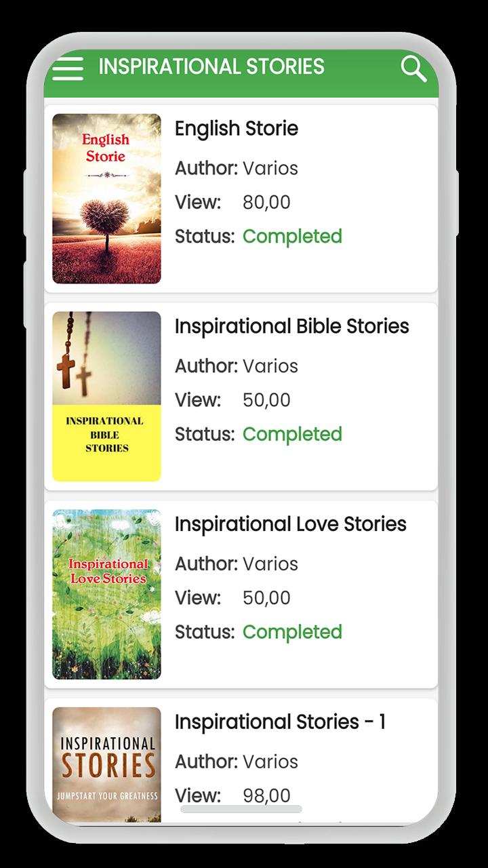488x868 pixels.
Task: Open the Inspirational Love Stories cover
Action: coord(107,595)
